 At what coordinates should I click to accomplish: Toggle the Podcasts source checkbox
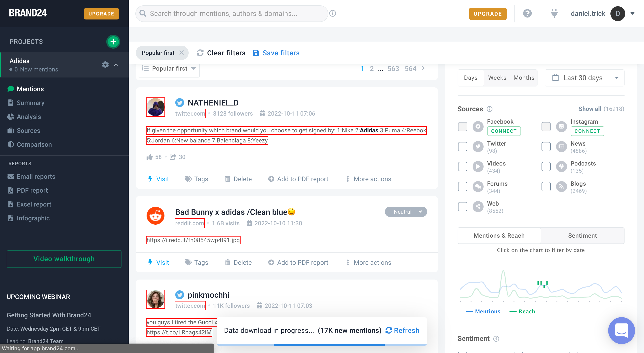pyautogui.click(x=546, y=166)
